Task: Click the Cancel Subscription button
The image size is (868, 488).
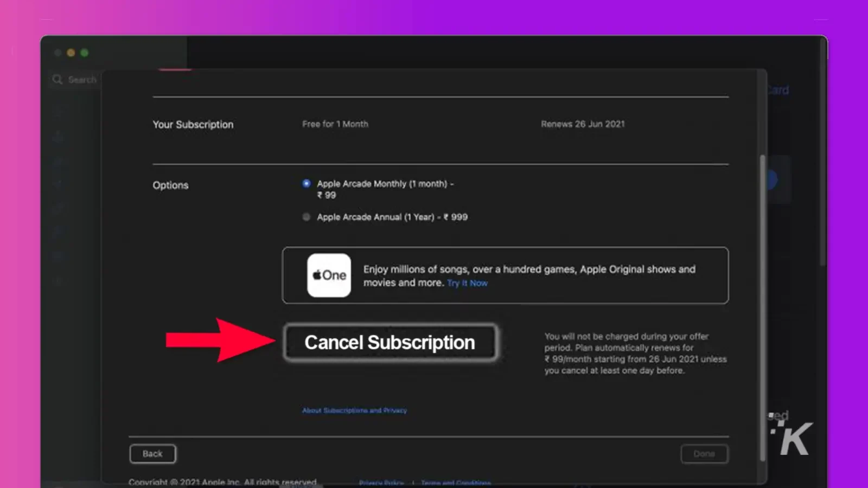Action: coord(390,343)
